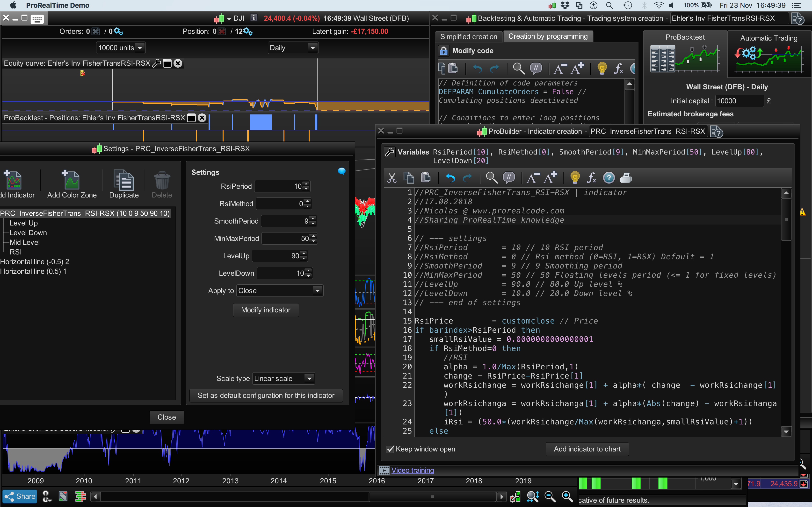Click the Duplicate indicator icon
The image size is (812, 507).
click(124, 180)
